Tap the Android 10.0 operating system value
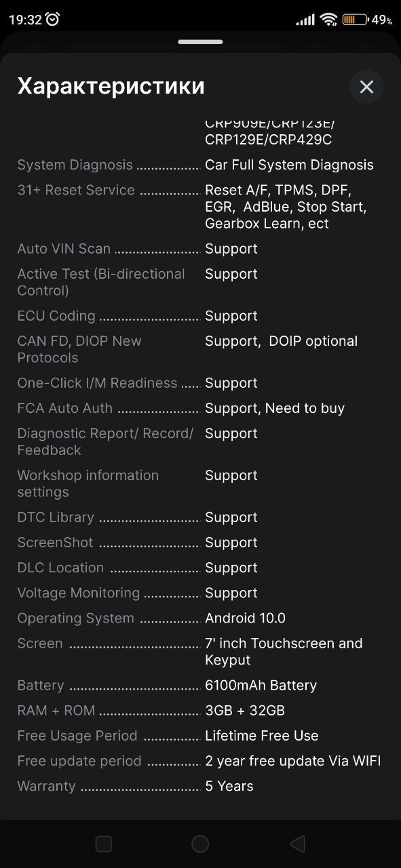This screenshot has width=401, height=868. 245,618
